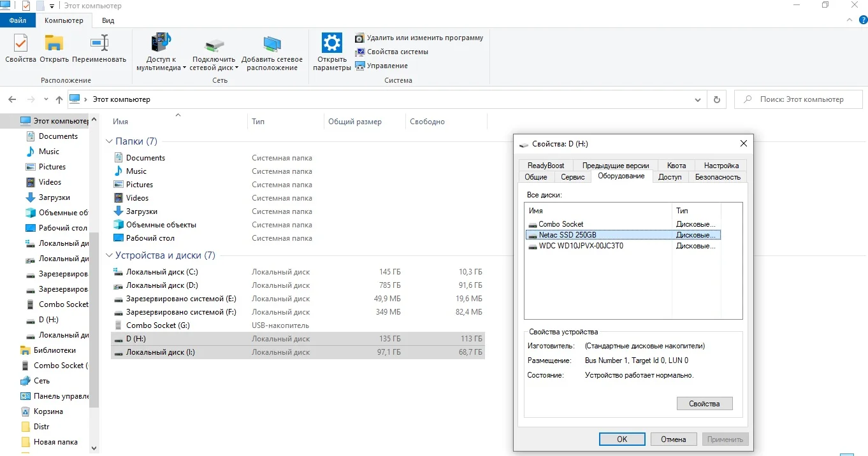Click the Отмена button
The height and width of the screenshot is (456, 868).
[x=673, y=439]
